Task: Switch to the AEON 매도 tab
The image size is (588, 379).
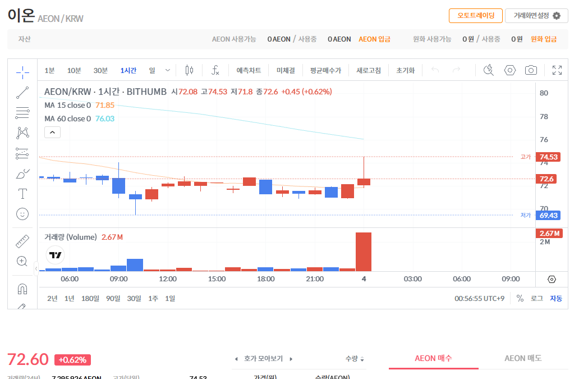Action: 523,358
